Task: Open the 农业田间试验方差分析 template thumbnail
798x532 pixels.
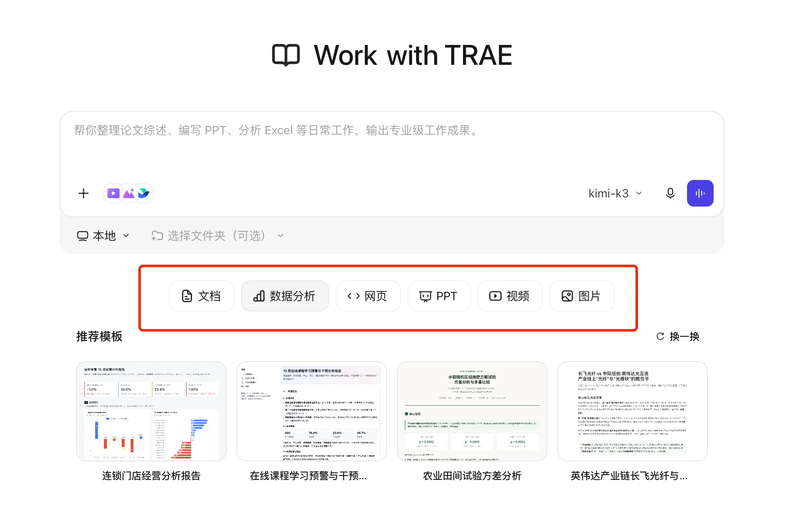Action: click(x=472, y=411)
